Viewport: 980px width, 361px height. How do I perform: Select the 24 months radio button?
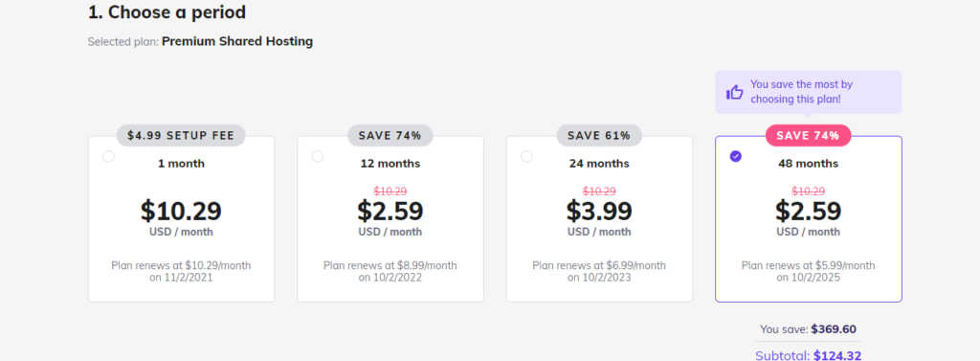coord(526,156)
